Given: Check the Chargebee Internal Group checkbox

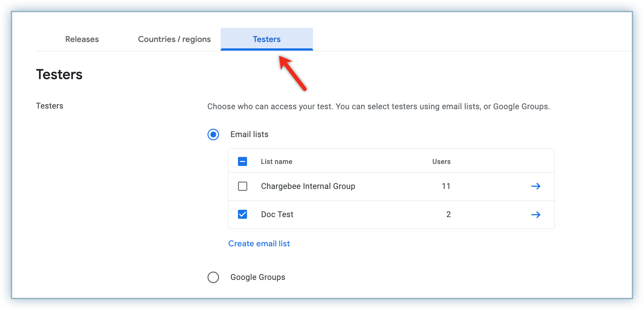Looking at the screenshot, I should 242,186.
